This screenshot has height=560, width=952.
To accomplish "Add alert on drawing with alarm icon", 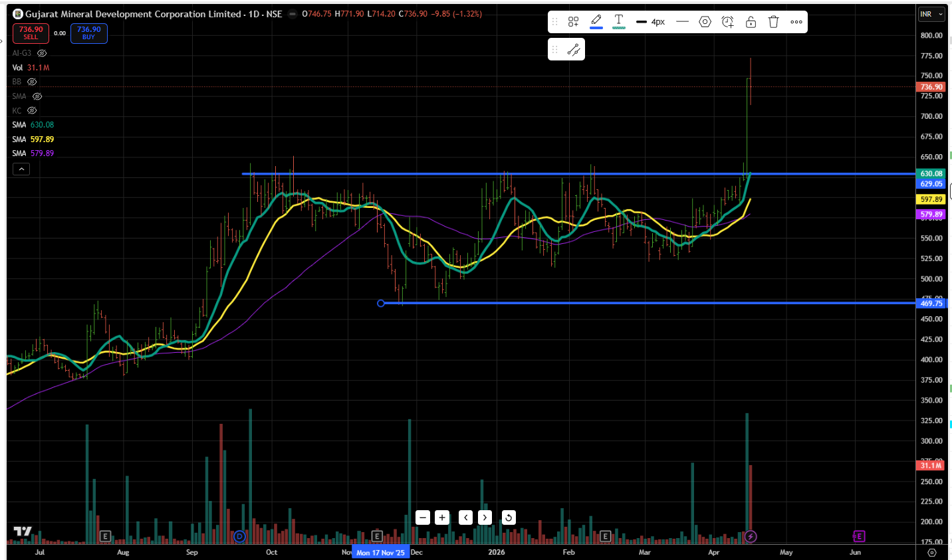I will [728, 22].
